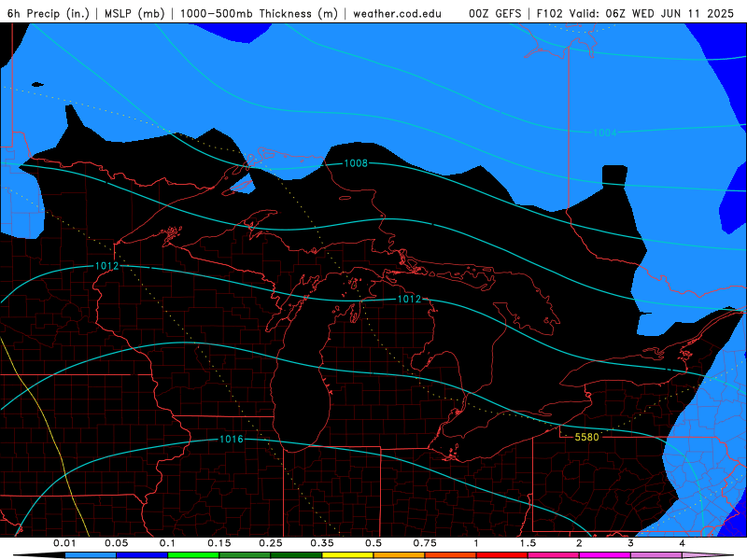Click the 1004 isobar label
Image resolution: width=747 pixels, height=560 pixels.
coord(604,133)
